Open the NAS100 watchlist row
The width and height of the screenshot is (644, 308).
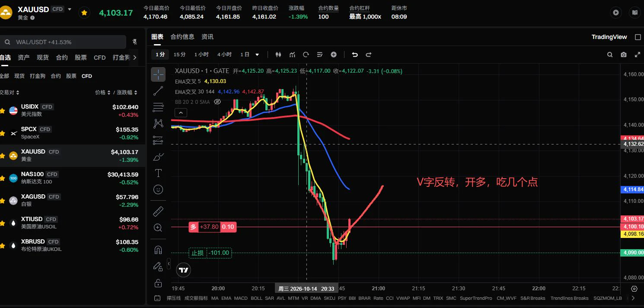tap(73, 178)
